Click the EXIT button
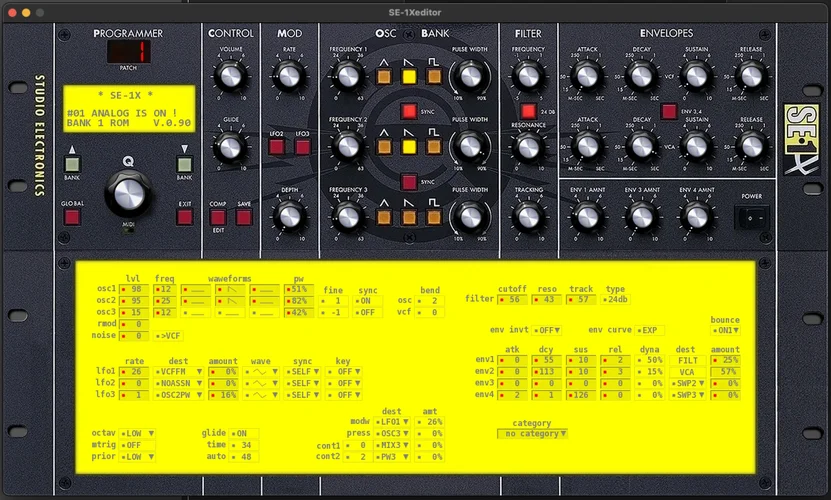This screenshot has height=500, width=831. [x=184, y=217]
